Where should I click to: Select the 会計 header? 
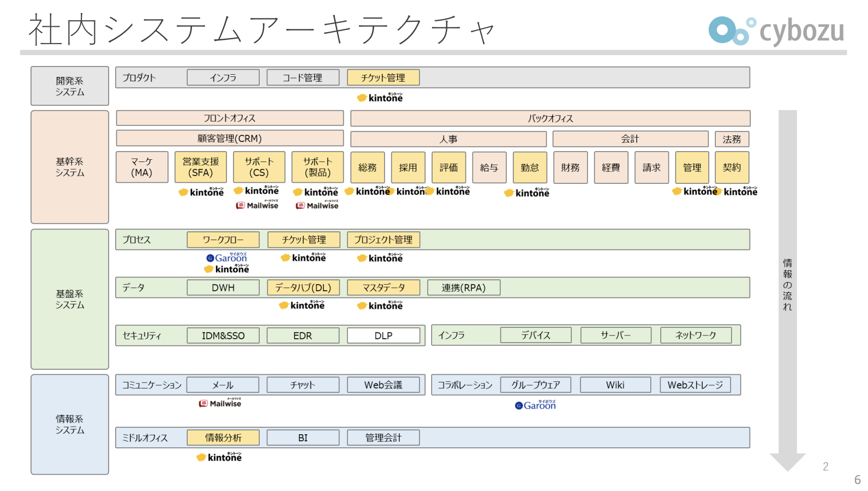(630, 139)
